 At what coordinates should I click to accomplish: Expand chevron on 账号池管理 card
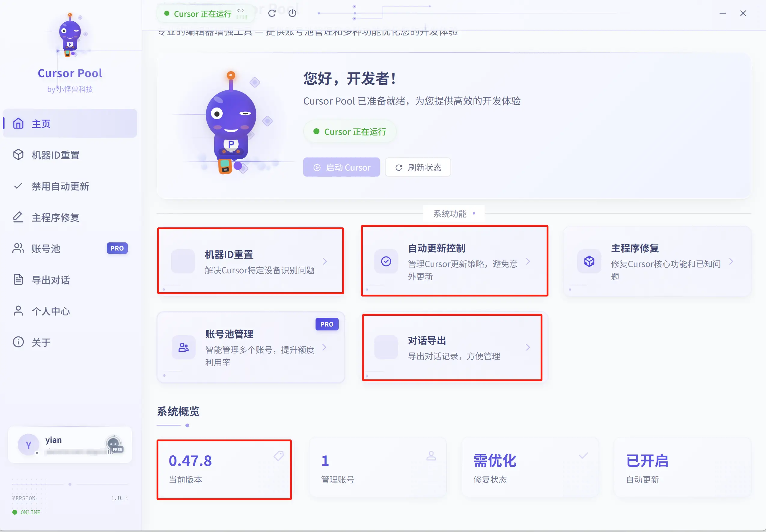[x=324, y=347]
